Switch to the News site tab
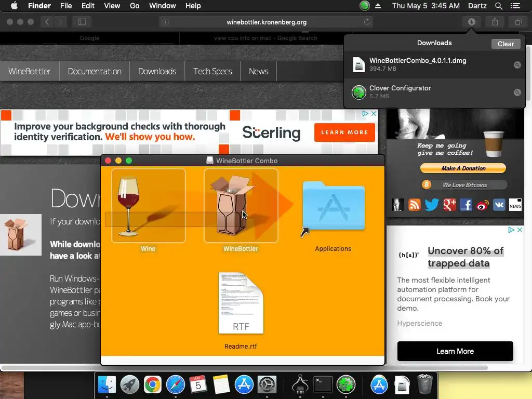The image size is (532, 399). (259, 71)
